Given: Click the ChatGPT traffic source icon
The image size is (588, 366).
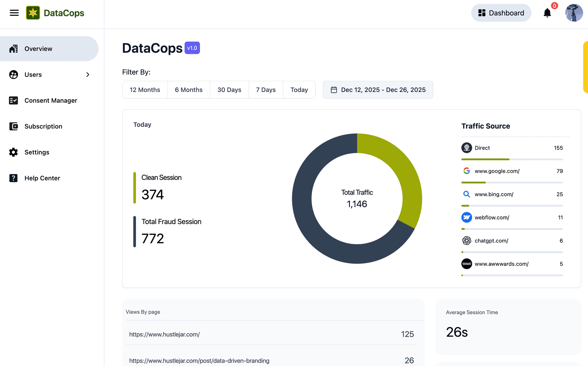Looking at the screenshot, I should (466, 241).
